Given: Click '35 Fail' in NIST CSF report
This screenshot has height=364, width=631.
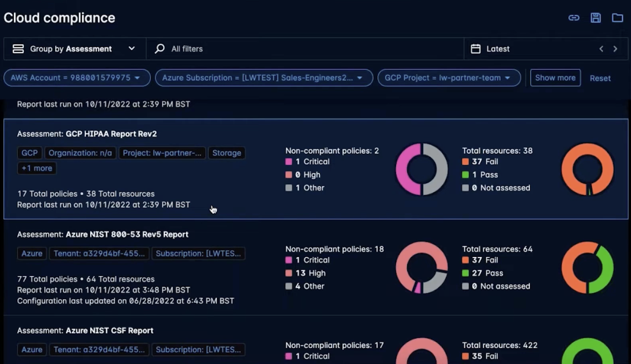Looking at the screenshot, I should (x=485, y=356).
